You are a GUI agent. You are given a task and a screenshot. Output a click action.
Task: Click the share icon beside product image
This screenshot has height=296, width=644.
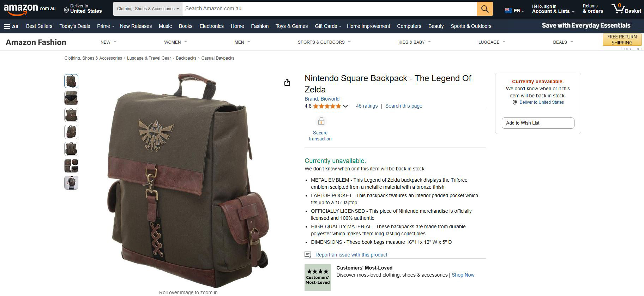click(287, 82)
